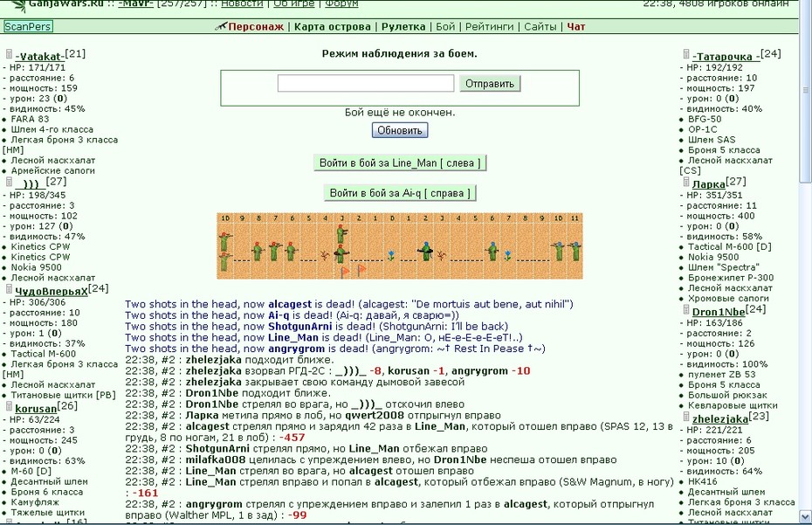Open korusan player profile link
The width and height of the screenshot is (812, 525).
point(36,409)
